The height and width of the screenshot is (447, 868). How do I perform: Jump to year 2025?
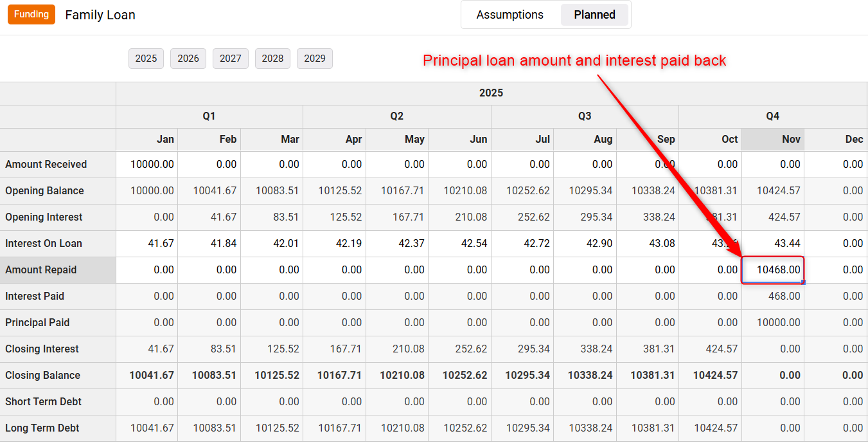tap(146, 59)
